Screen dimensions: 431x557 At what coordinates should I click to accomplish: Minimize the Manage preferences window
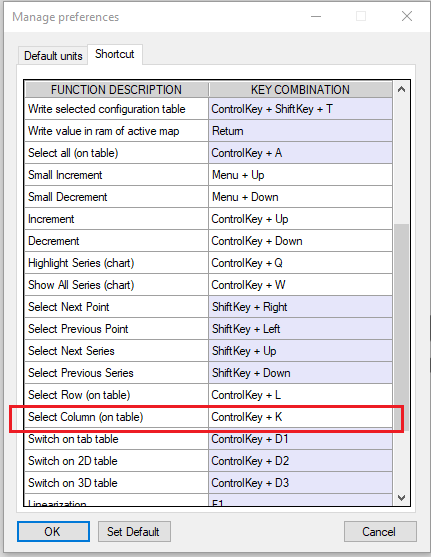coord(316,16)
